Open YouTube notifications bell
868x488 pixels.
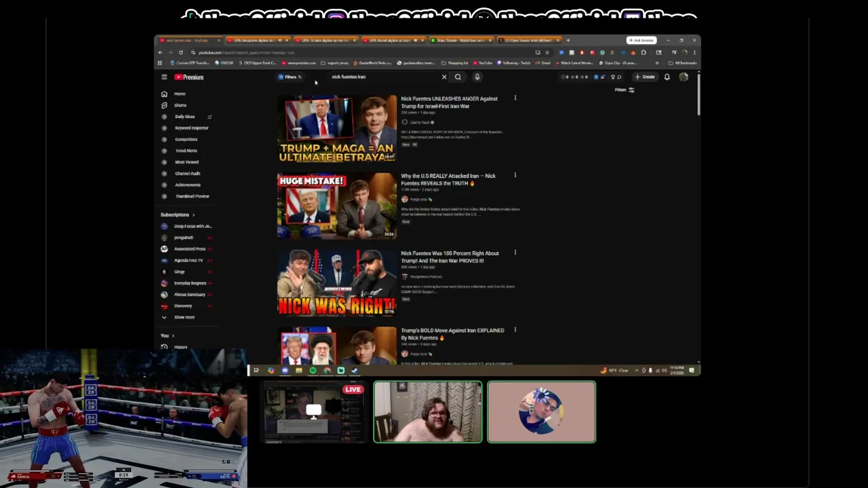[x=667, y=77]
